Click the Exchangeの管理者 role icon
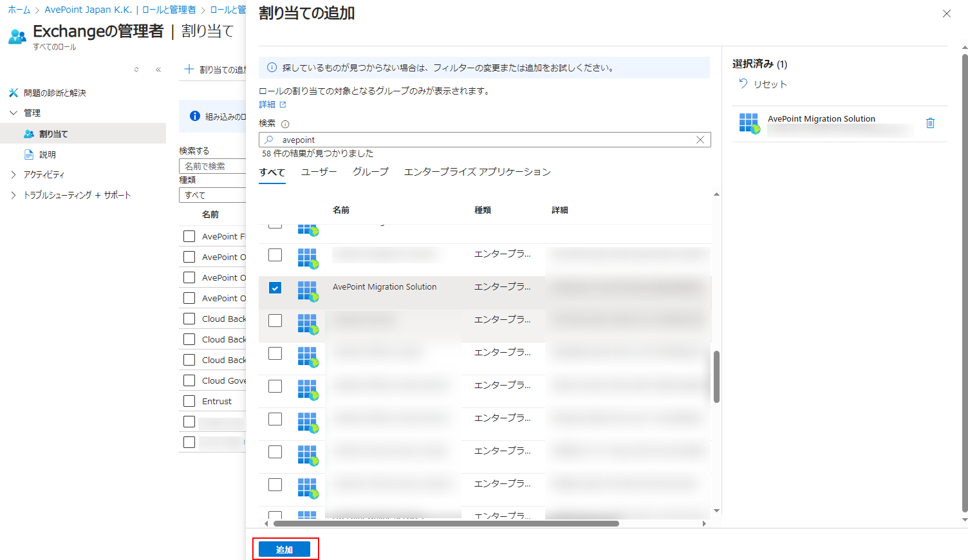This screenshot has width=968, height=560. point(17,37)
